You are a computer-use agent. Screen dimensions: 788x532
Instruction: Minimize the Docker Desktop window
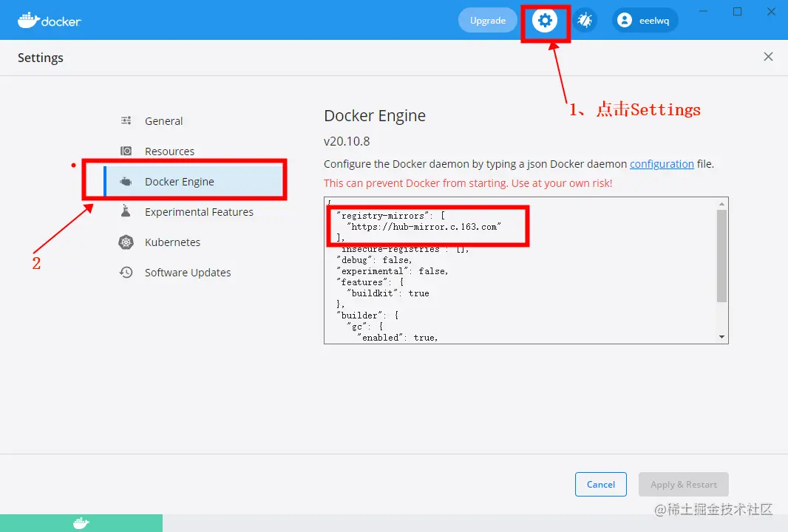(x=704, y=11)
